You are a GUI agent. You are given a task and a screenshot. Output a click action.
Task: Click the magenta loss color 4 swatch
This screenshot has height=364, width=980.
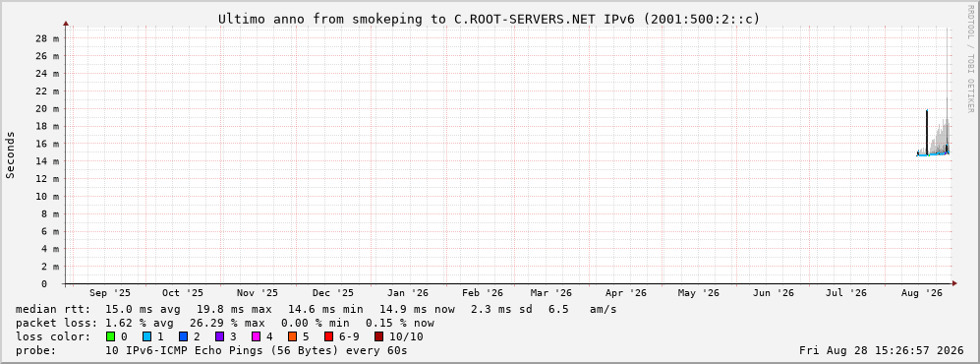point(257,336)
